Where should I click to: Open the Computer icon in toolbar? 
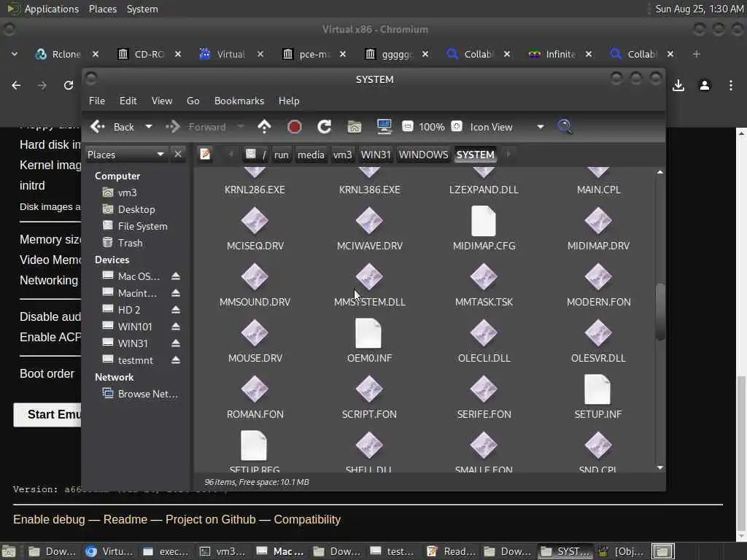coord(384,127)
